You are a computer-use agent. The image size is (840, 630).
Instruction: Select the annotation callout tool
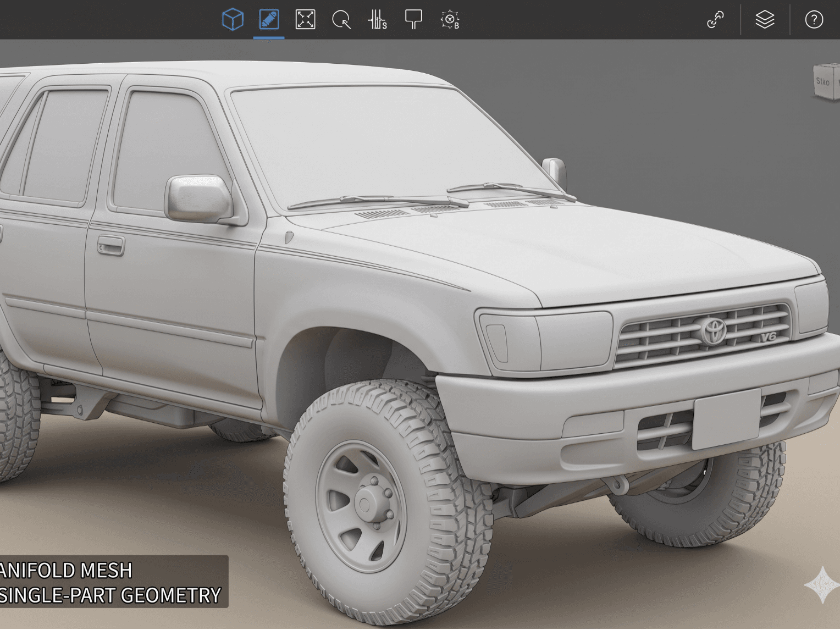413,19
